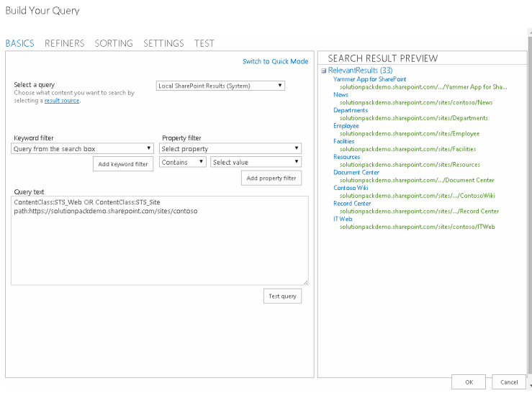Screen dimensions: 532x393
Task: Click the sites/contoso/News URL text
Action: click(416, 102)
